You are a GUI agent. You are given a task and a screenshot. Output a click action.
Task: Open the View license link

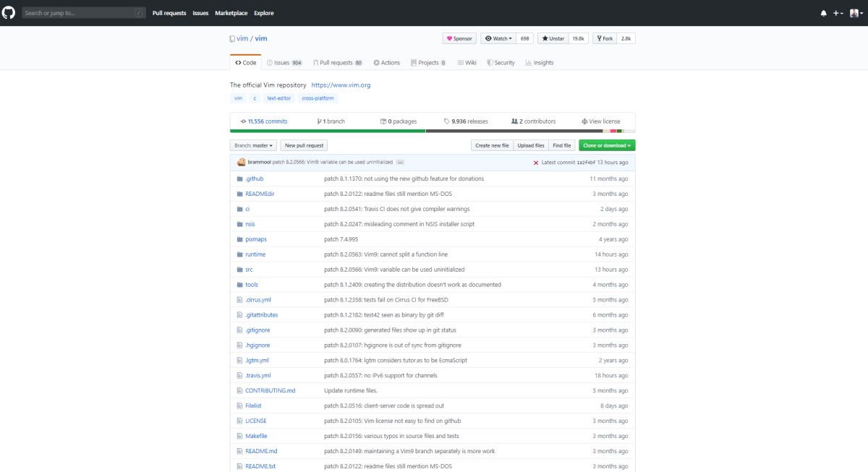pos(600,121)
